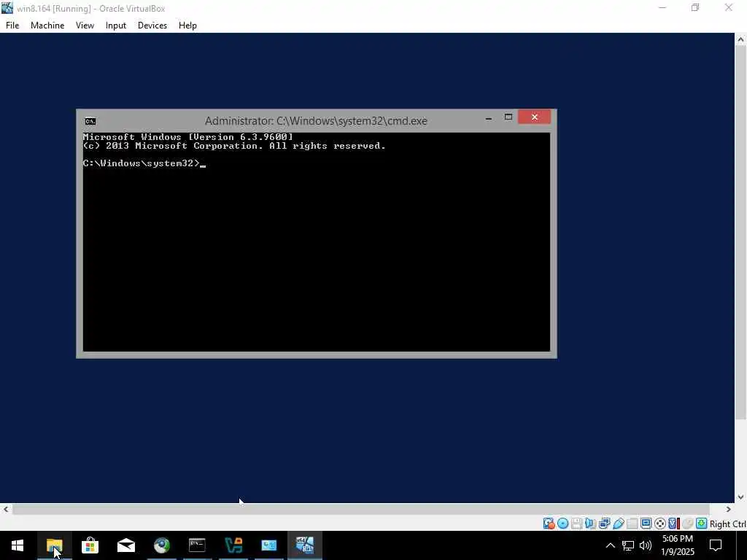Click the horizontal scrollbar right arrow
The image size is (747, 560).
click(x=729, y=509)
